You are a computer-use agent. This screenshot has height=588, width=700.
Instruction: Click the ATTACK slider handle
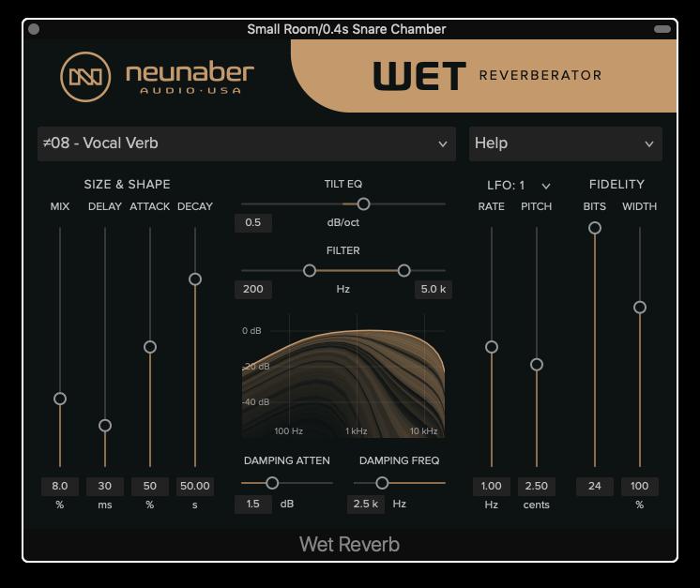click(150, 347)
